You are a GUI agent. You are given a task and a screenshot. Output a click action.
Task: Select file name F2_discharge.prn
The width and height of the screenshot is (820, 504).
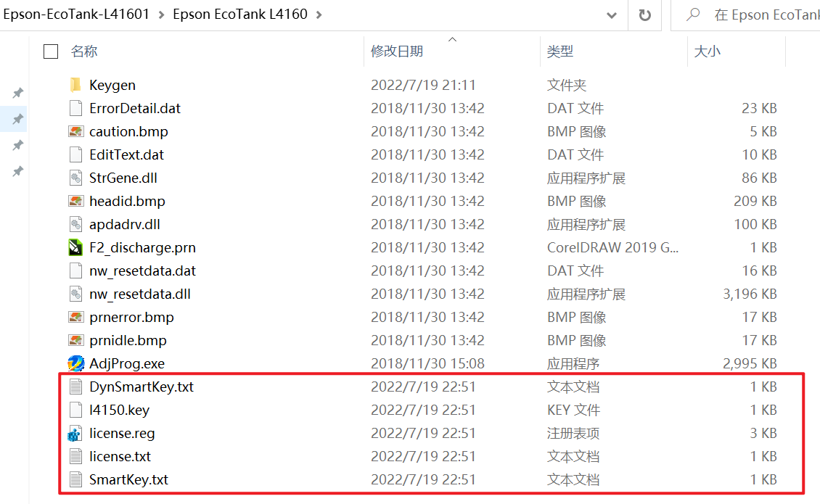[x=142, y=248]
